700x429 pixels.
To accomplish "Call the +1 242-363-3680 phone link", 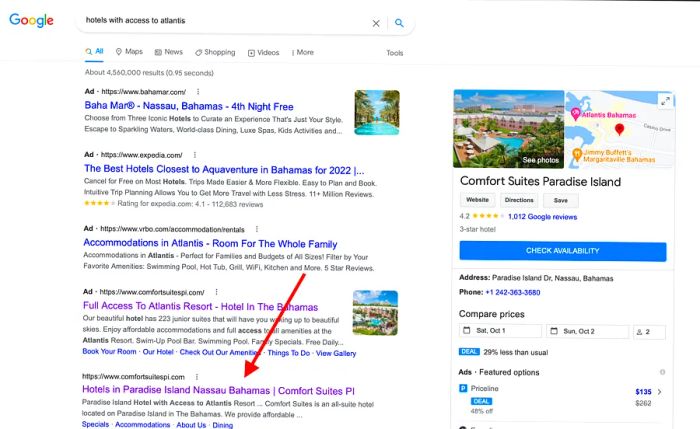I will 512,292.
